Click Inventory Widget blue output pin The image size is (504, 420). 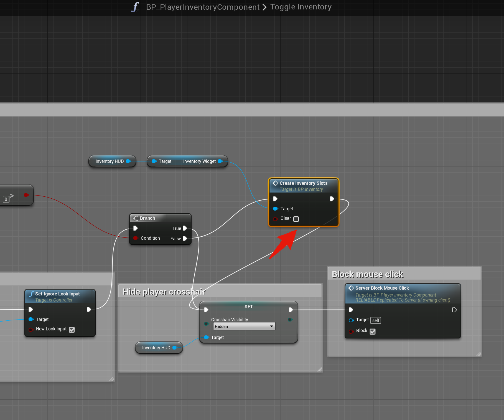[x=220, y=161]
